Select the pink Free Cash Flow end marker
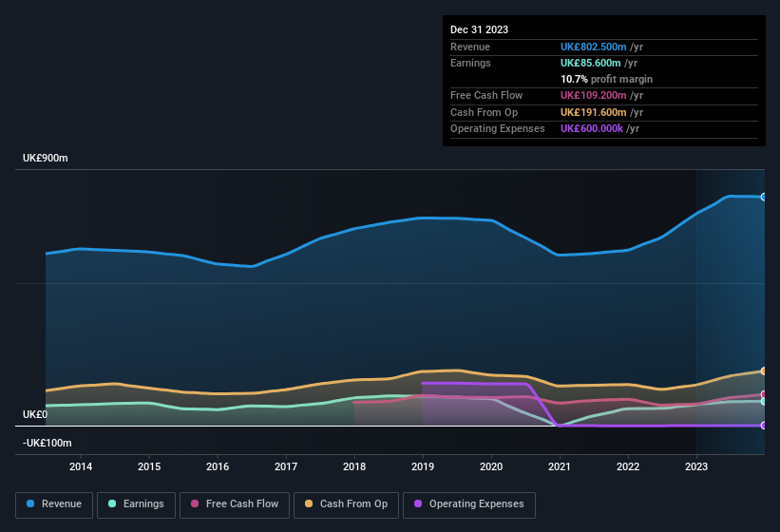Screen dimensions: 780x532 764,394
